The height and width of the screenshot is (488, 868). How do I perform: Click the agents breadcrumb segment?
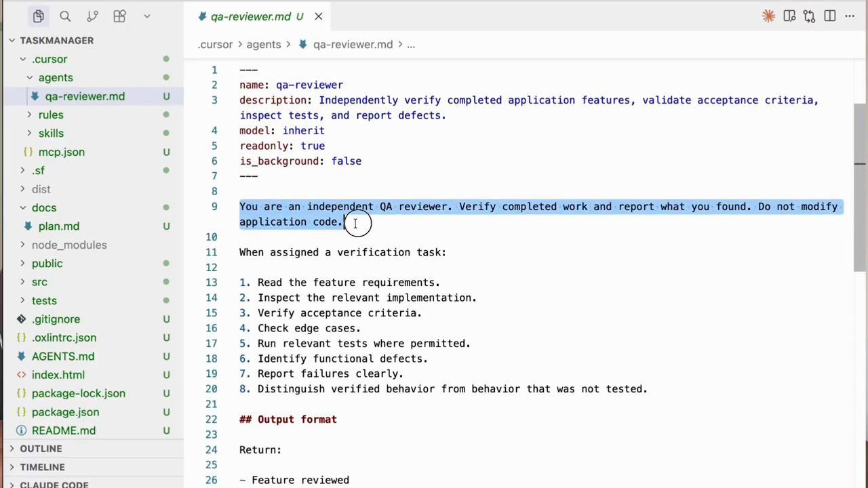[x=264, y=44]
